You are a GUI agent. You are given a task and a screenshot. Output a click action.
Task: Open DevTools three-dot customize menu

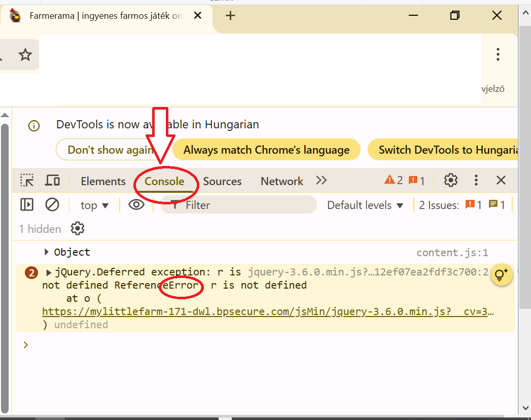tap(476, 180)
